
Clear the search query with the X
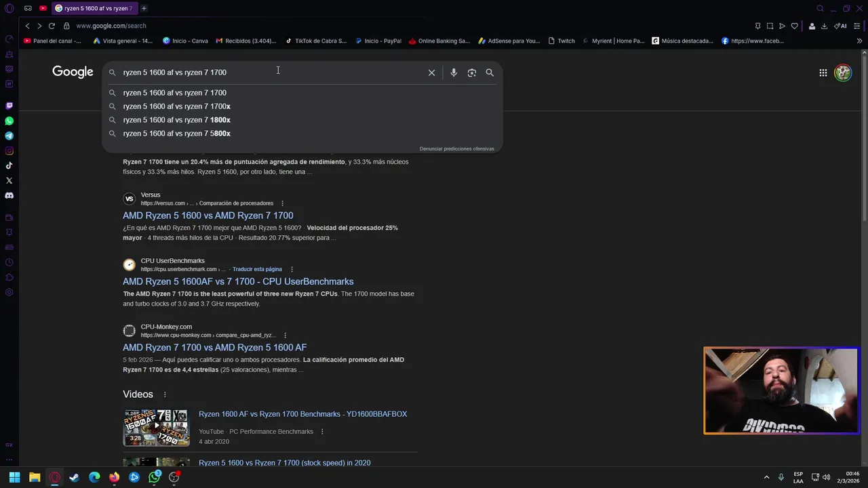[431, 73]
